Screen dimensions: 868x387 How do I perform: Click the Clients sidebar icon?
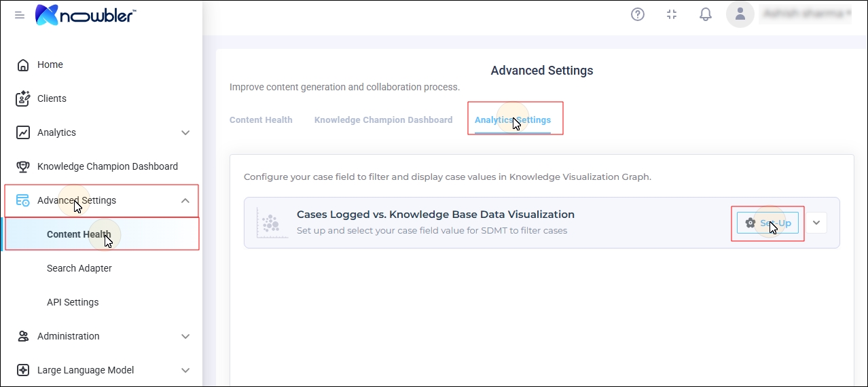tap(23, 98)
